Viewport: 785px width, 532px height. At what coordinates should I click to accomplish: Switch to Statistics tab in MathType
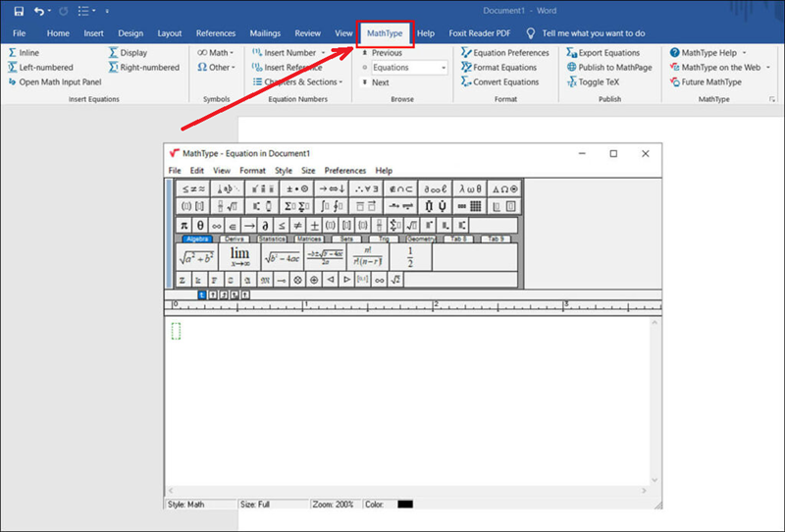point(272,239)
